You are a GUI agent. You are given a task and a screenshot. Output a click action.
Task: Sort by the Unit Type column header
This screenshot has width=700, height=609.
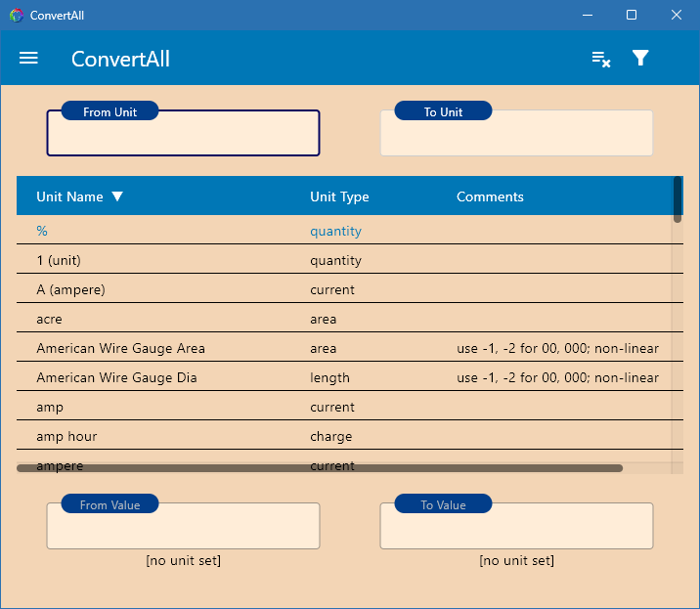(x=339, y=196)
